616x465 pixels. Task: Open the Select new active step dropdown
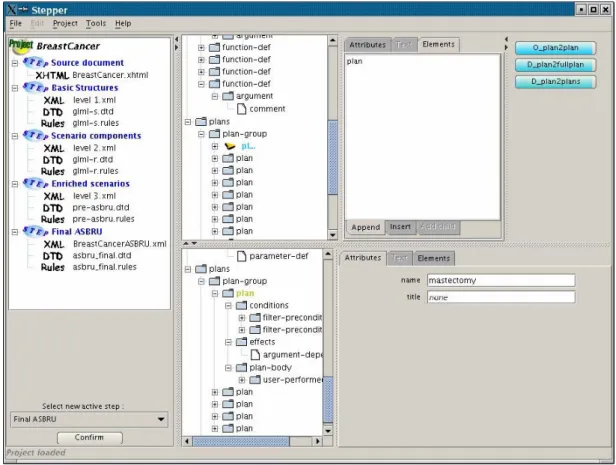coord(89,419)
